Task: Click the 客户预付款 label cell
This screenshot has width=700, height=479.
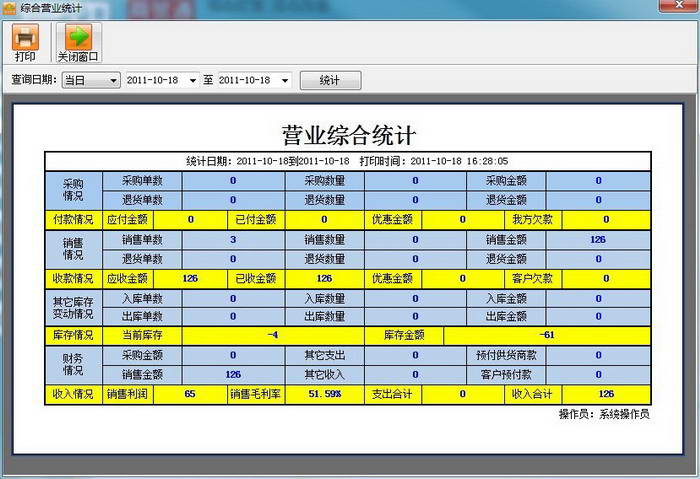Action: (x=506, y=375)
